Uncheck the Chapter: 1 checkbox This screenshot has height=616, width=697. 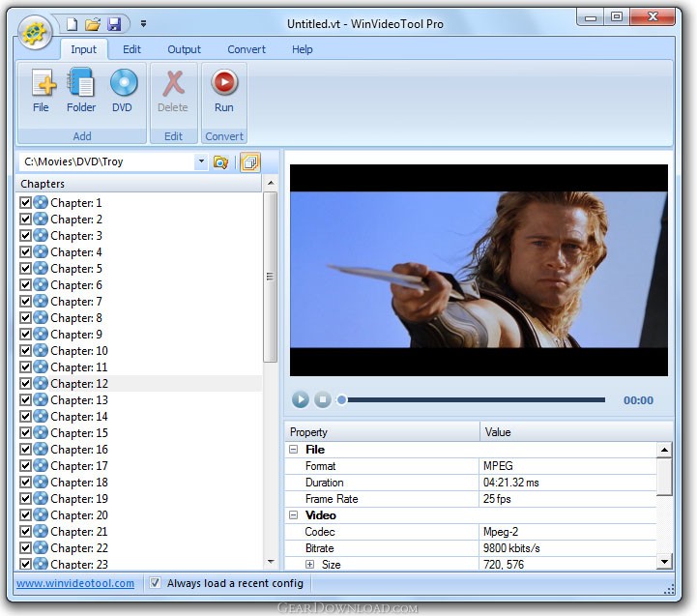click(x=25, y=203)
